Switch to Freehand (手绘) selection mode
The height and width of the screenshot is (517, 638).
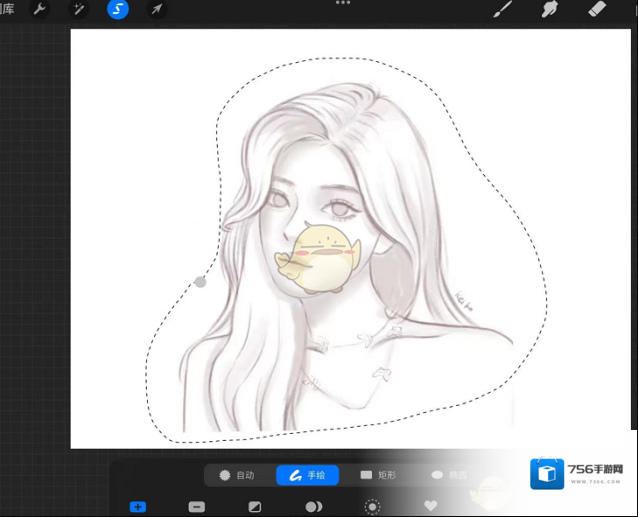pyautogui.click(x=307, y=475)
